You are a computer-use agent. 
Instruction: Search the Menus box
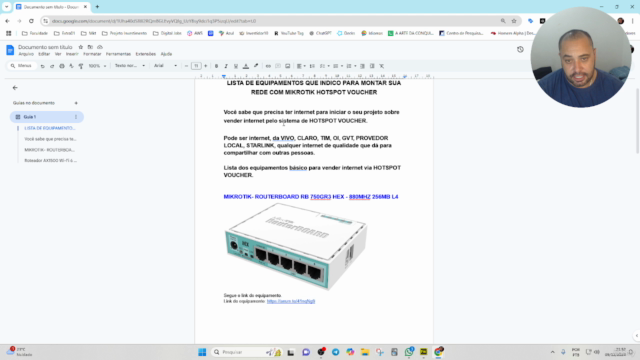pos(22,66)
